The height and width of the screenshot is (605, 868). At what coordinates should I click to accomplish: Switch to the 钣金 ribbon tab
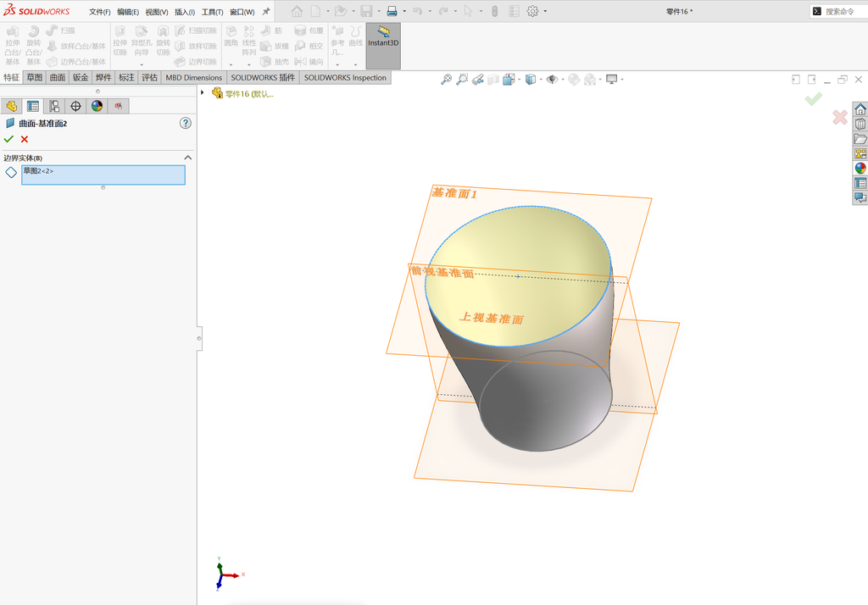coord(81,77)
